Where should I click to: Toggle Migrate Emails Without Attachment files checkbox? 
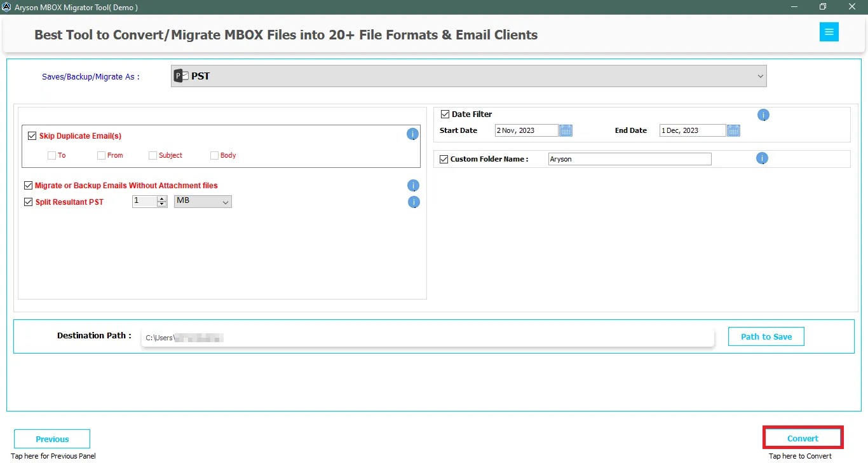point(28,186)
